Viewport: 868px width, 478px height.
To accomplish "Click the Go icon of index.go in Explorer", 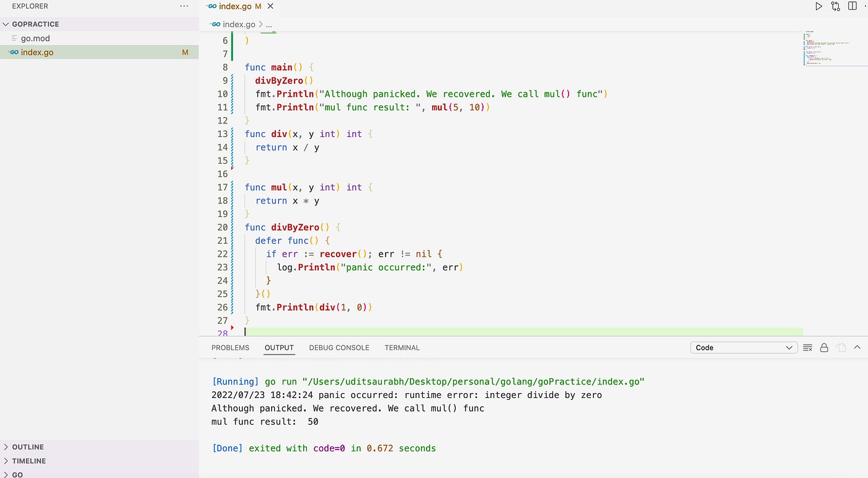I will [13, 53].
